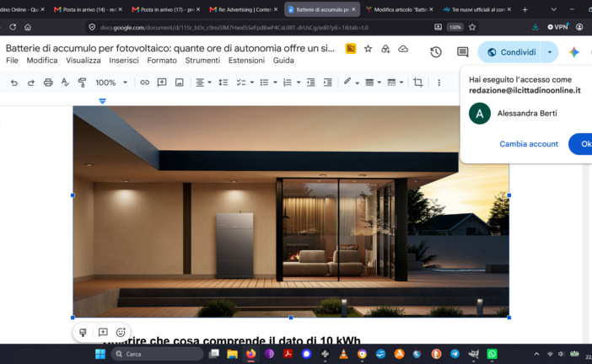Insert an image via toolbar icon
This screenshot has width=592, height=364.
pos(180,83)
